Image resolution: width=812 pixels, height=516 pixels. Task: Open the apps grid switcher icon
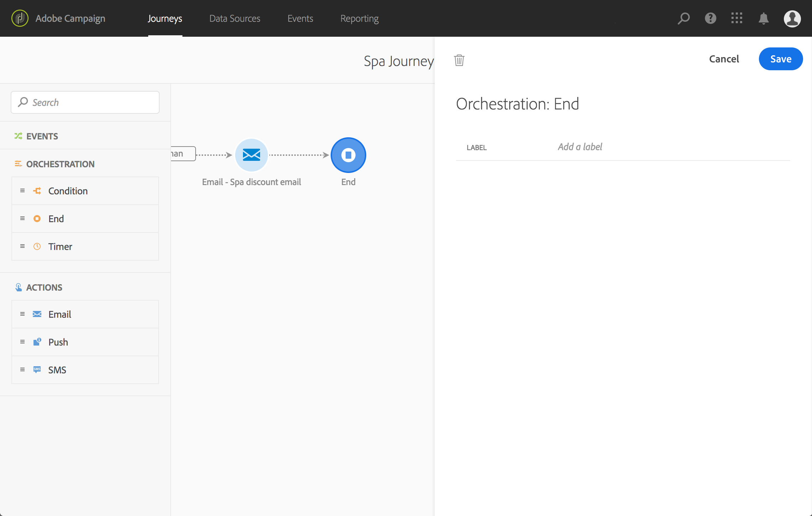[x=736, y=19]
